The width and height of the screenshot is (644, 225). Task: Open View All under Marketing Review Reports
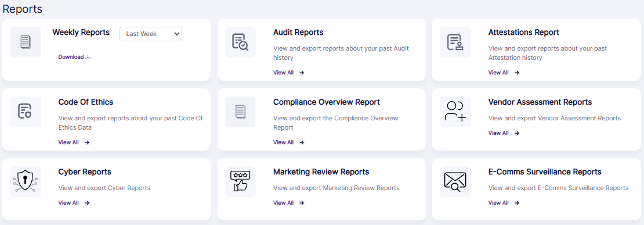click(283, 203)
